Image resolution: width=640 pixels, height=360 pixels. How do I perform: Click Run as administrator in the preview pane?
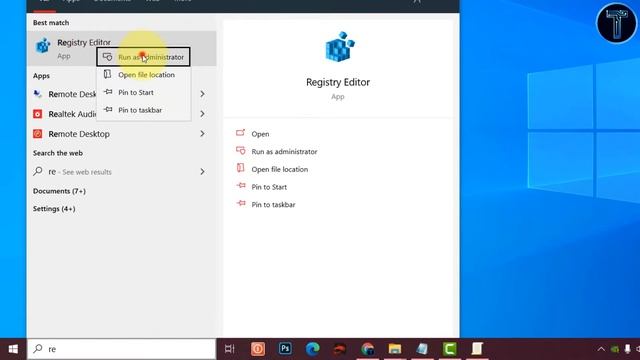(x=284, y=151)
